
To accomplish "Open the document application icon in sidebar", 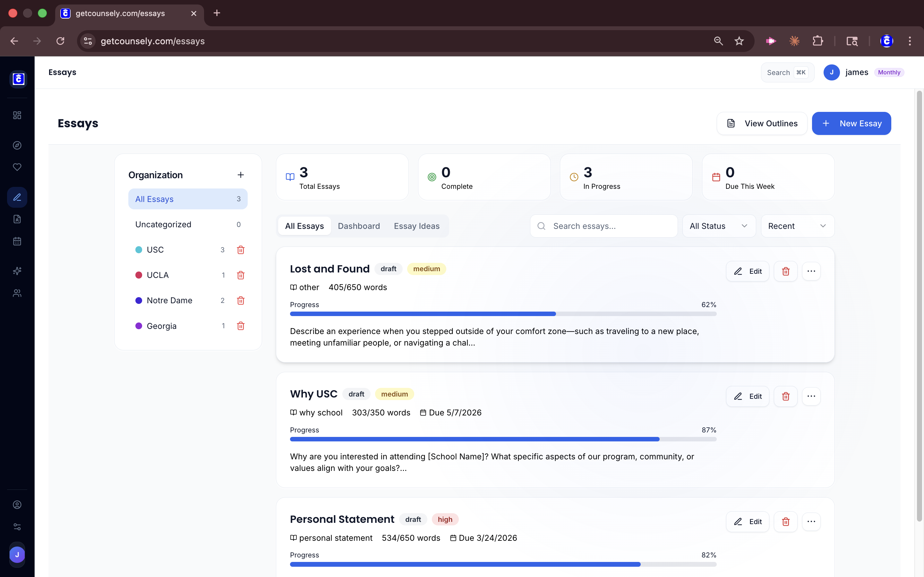I will [17, 219].
